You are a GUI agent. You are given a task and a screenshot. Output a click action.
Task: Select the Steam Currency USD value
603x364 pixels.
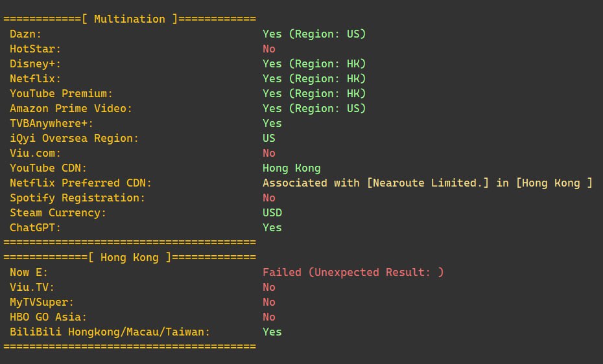(272, 212)
